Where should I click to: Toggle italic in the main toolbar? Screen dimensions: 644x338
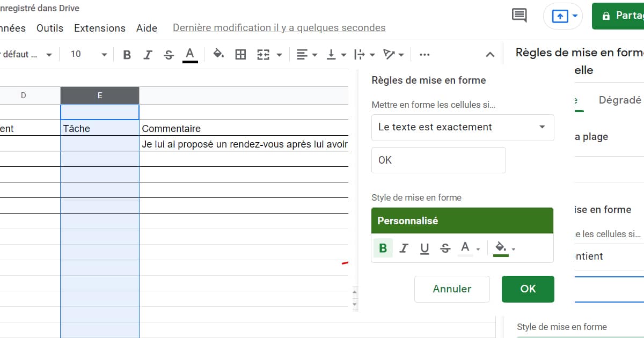tap(148, 55)
